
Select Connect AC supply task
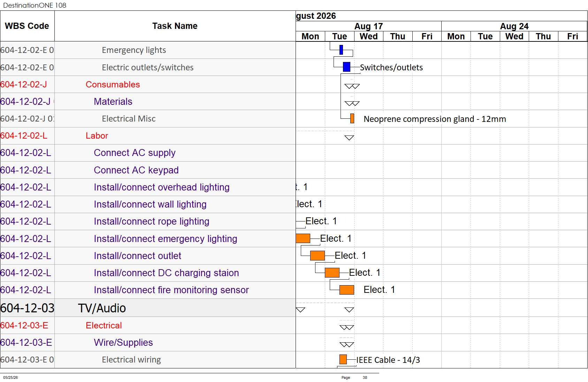pos(135,153)
